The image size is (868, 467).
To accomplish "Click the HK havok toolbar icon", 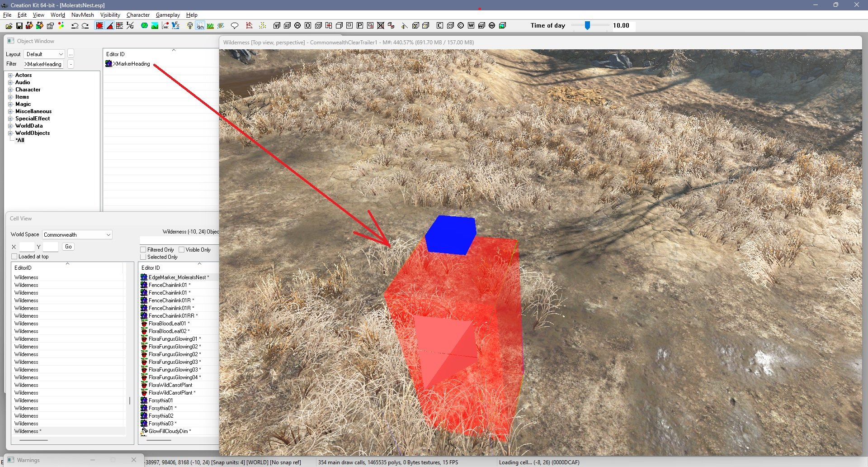I will point(165,26).
